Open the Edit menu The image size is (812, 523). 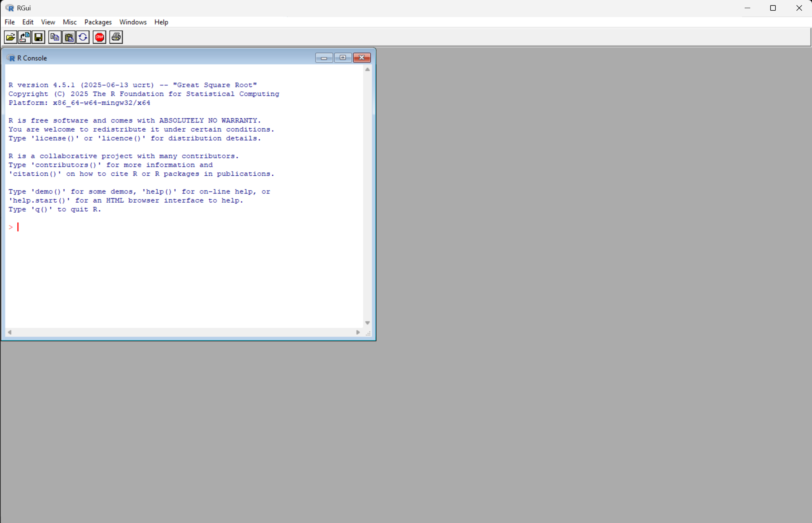[x=28, y=22]
